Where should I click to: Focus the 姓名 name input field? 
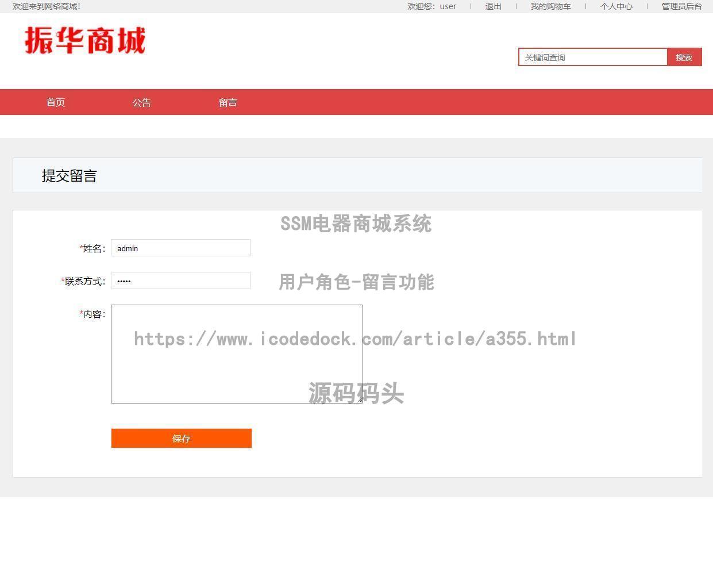pos(180,248)
